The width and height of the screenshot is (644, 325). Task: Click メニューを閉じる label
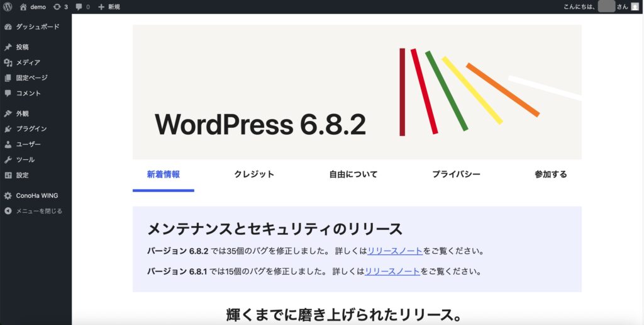tap(39, 211)
